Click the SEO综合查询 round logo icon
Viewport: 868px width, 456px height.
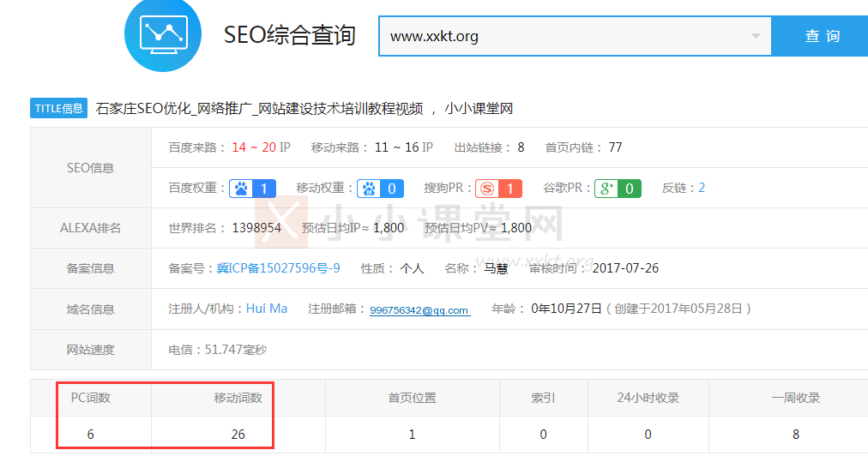pyautogui.click(x=163, y=33)
